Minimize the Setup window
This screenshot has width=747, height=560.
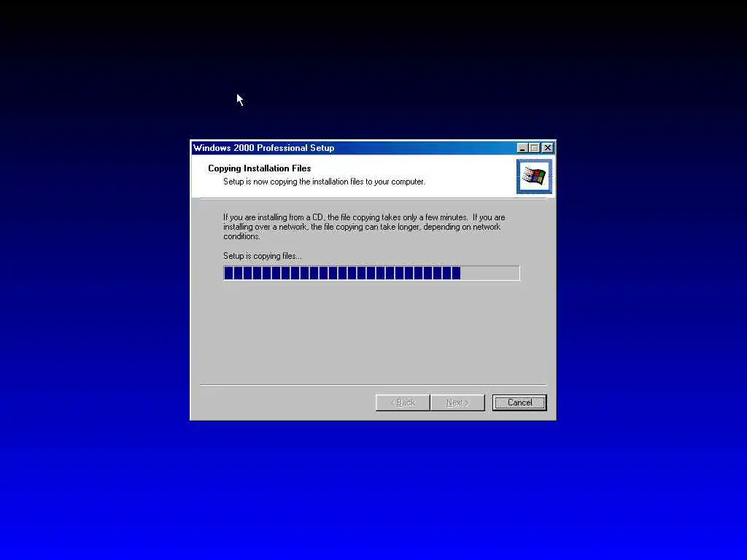(x=522, y=148)
